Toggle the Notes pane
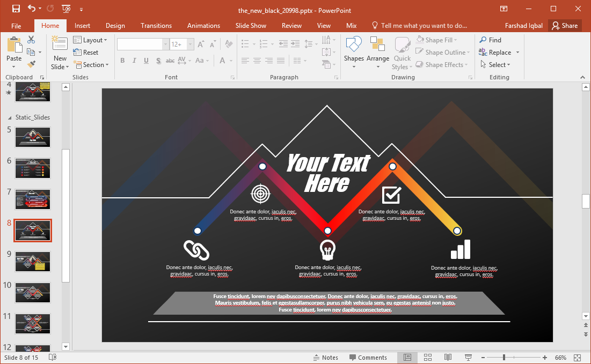The image size is (591, 364). (326, 358)
